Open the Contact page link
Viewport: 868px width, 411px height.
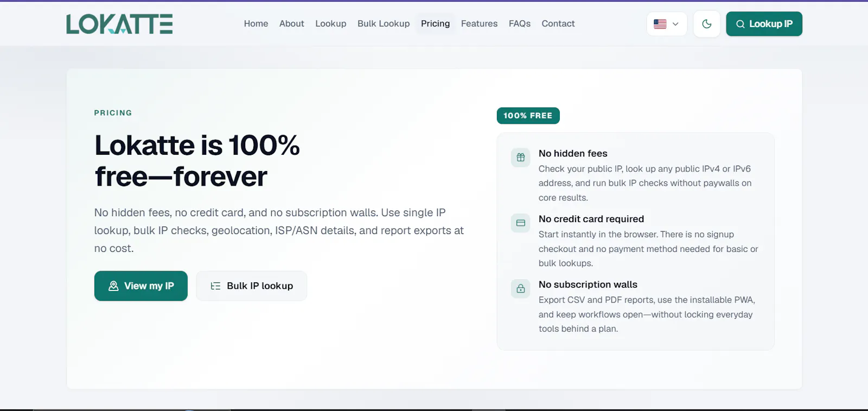[558, 24]
